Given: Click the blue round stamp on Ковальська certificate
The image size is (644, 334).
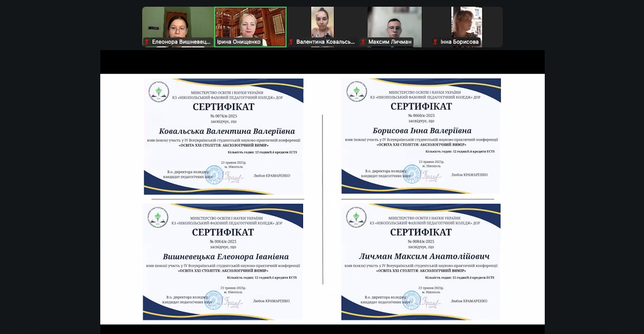Looking at the screenshot, I should click(x=214, y=175).
